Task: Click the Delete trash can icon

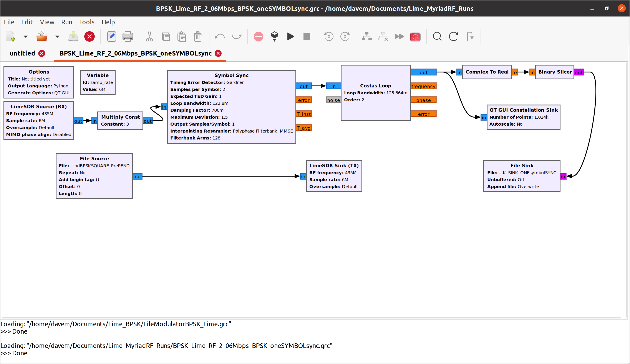Action: [x=197, y=37]
